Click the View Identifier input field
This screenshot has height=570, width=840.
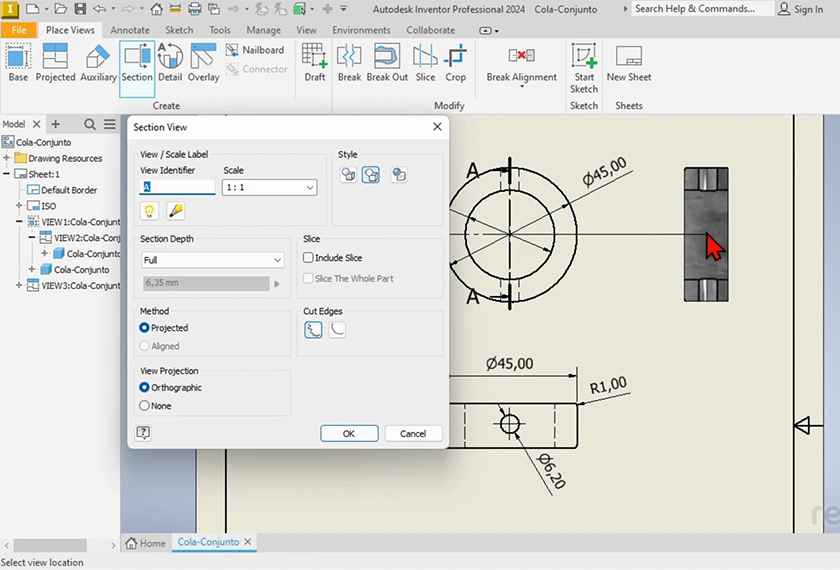(x=178, y=187)
